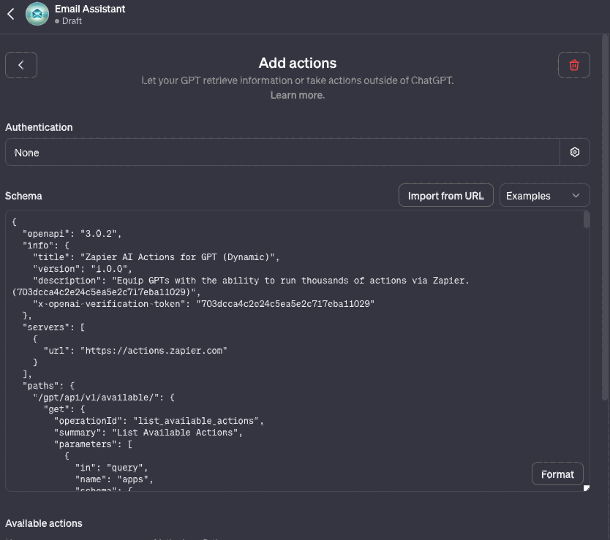
Task: Click the Add actions heading
Action: [x=298, y=63]
